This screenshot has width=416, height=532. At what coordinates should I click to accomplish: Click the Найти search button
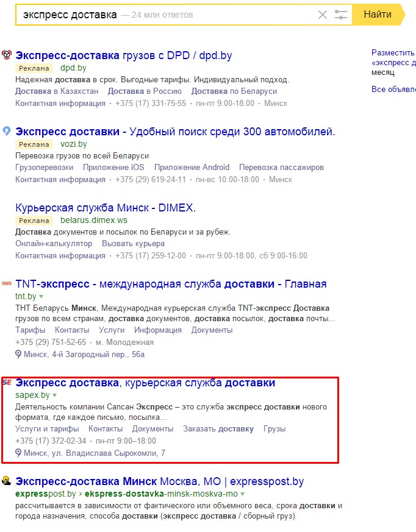click(x=378, y=15)
